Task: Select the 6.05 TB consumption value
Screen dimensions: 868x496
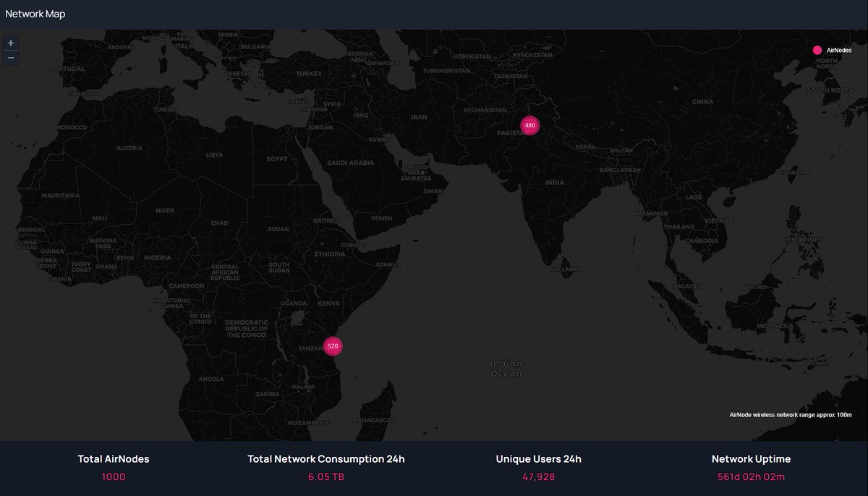Action: [x=326, y=477]
